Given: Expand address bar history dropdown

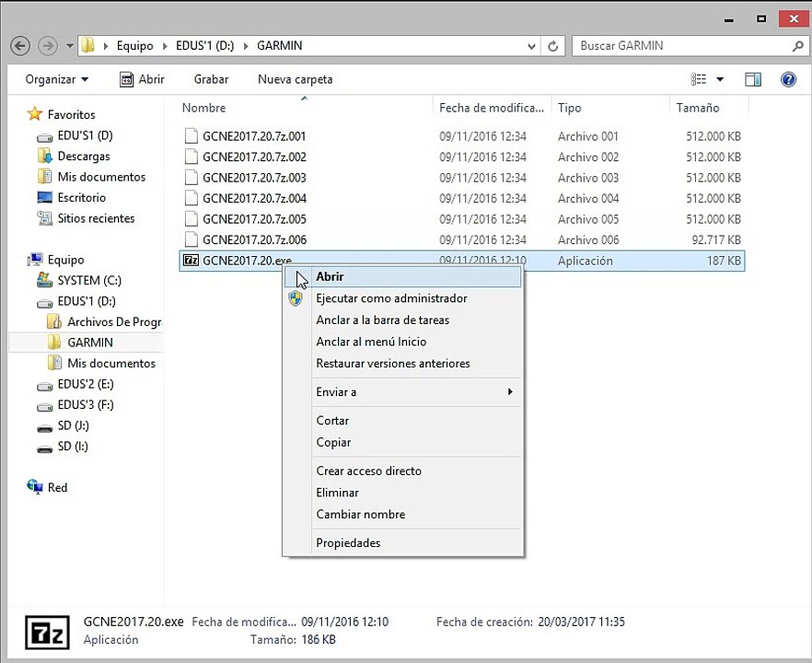Looking at the screenshot, I should [531, 46].
